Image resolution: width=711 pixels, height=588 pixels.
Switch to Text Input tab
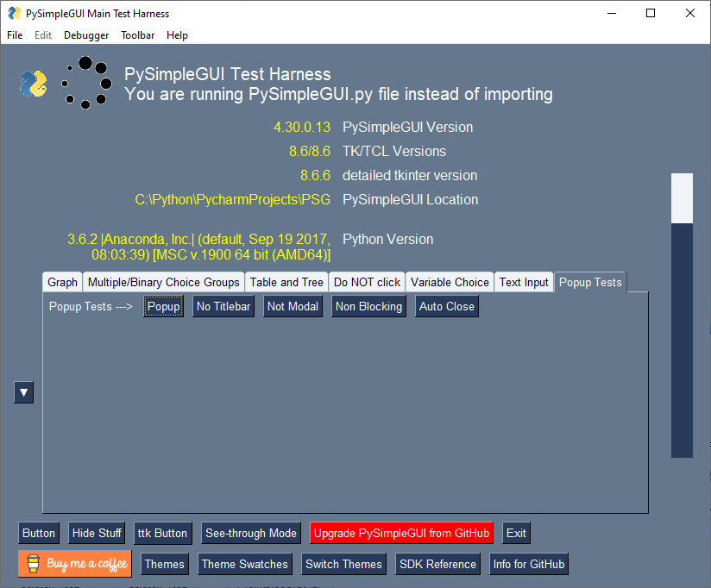coord(524,282)
